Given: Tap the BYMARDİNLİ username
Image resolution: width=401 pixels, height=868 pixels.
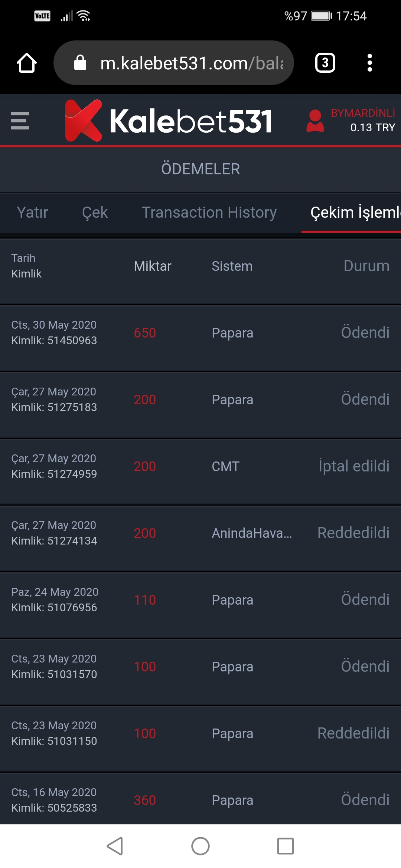Looking at the screenshot, I should coord(363,113).
